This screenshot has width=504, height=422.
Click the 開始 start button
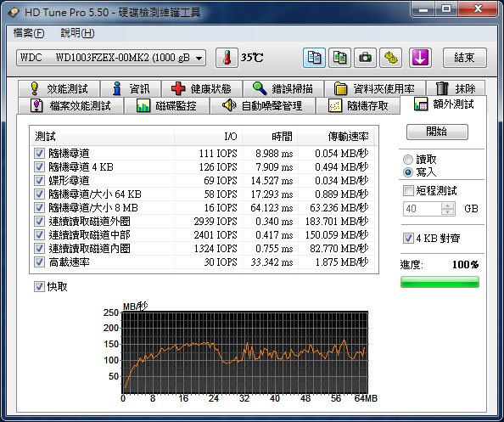(437, 132)
